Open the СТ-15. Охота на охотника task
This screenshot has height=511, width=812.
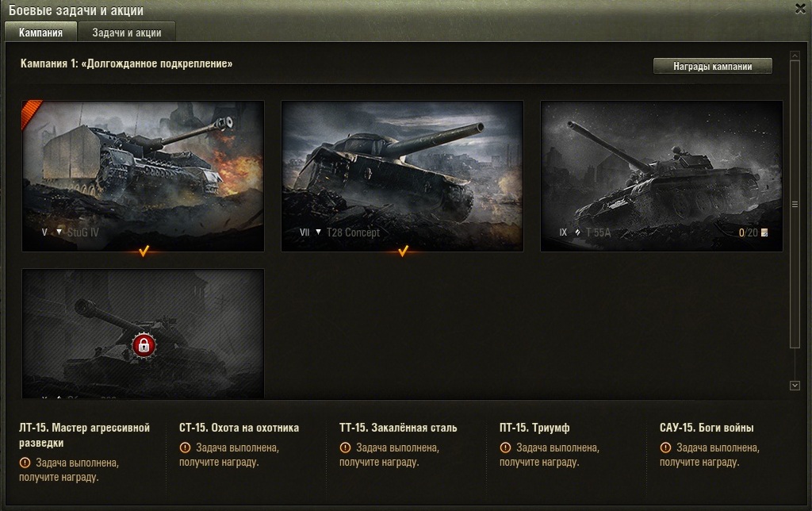coord(239,428)
